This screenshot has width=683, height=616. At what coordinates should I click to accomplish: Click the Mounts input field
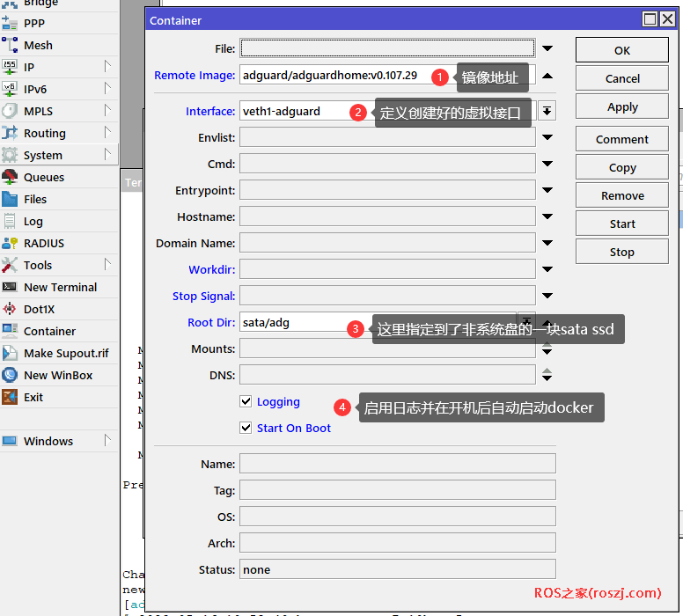[387, 348]
